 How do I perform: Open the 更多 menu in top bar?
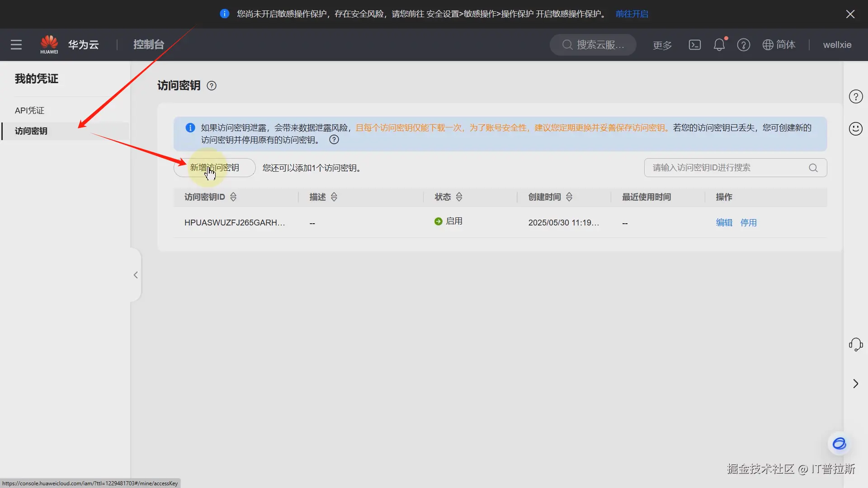click(x=662, y=45)
